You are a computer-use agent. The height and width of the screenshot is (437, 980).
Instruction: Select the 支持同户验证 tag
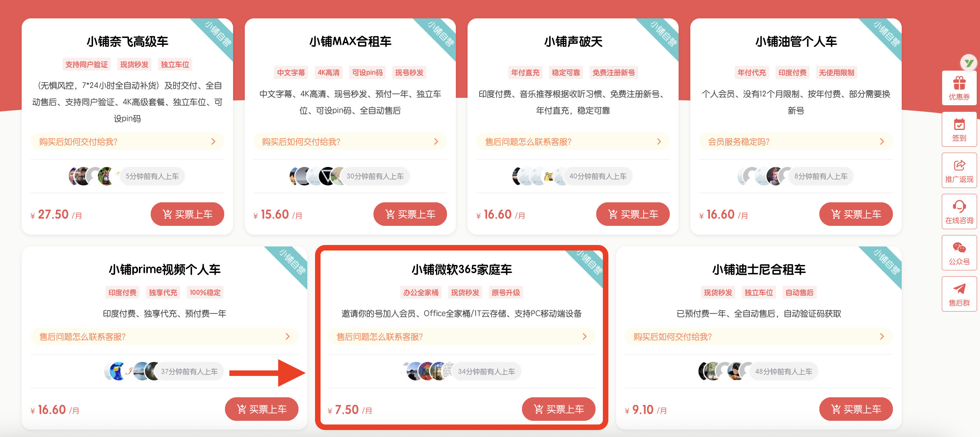pyautogui.click(x=86, y=64)
